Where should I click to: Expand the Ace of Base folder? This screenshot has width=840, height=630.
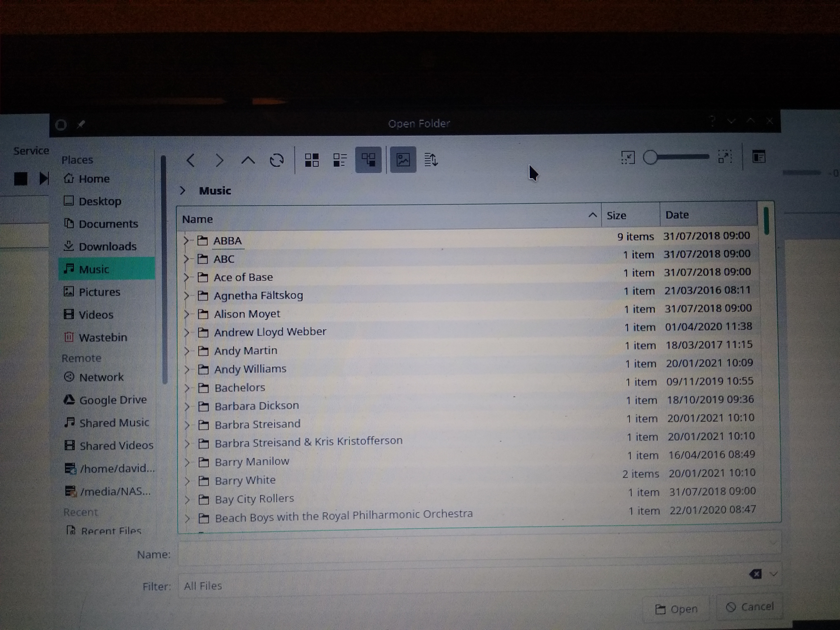click(186, 277)
